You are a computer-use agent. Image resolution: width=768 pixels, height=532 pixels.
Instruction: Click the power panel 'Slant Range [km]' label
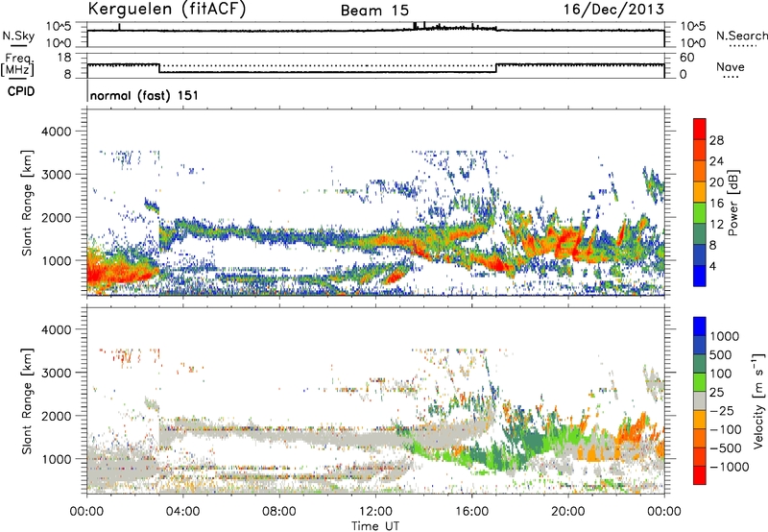coord(27,203)
